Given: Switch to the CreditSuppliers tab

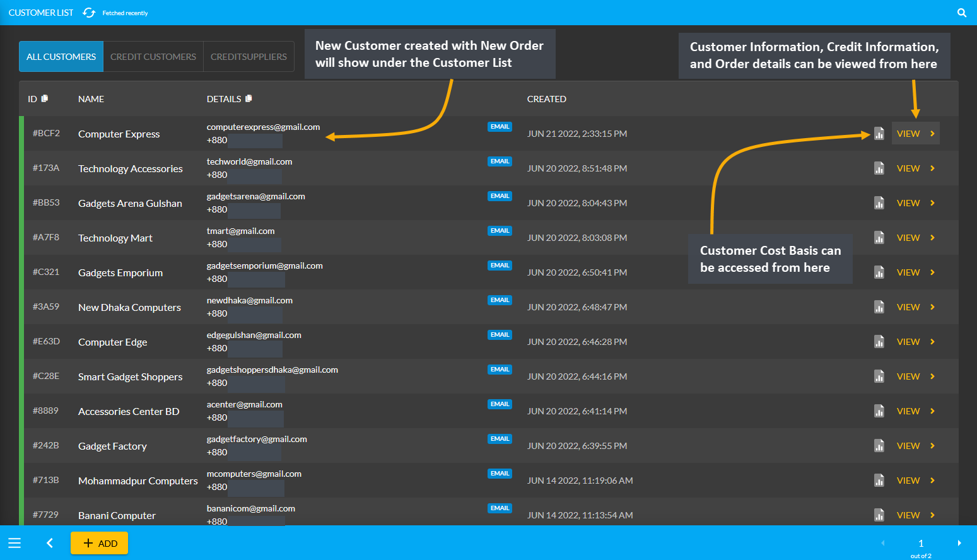Looking at the screenshot, I should [249, 57].
